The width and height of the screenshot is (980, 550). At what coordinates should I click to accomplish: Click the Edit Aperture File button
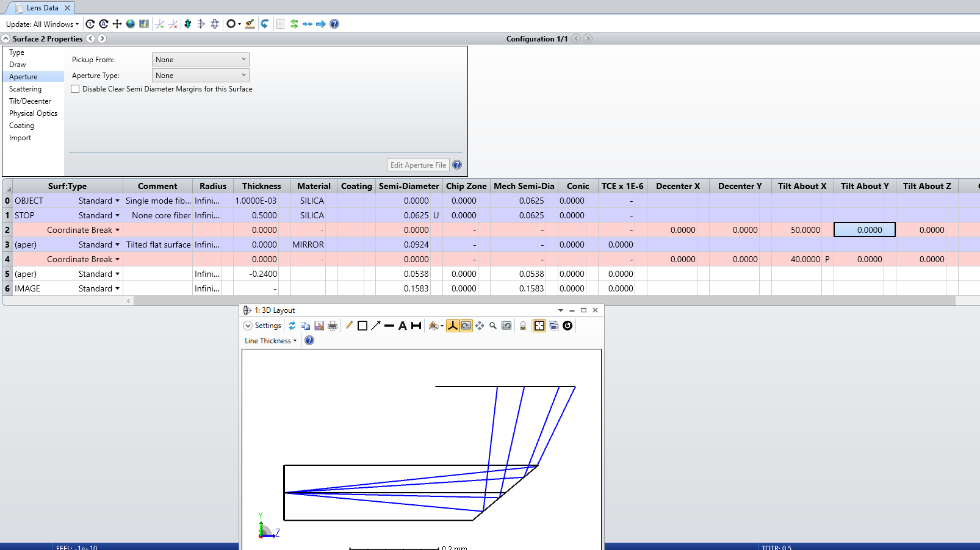418,165
